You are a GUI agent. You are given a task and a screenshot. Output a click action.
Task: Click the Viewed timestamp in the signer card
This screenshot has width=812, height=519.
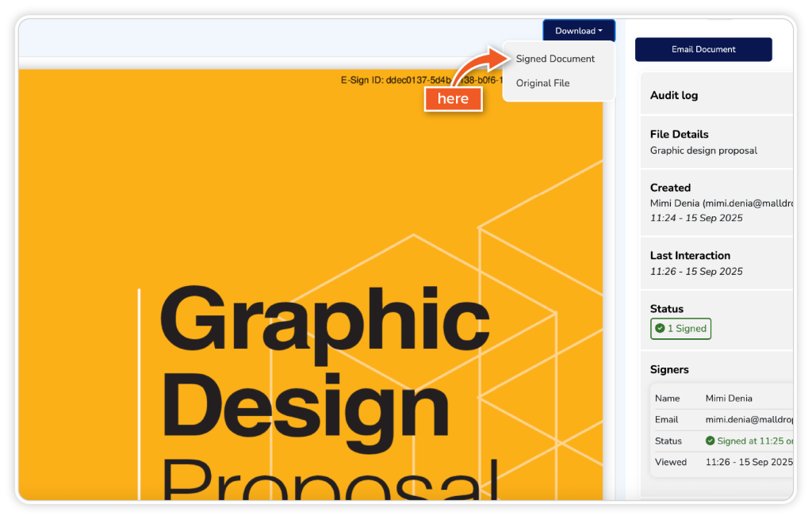[749, 462]
